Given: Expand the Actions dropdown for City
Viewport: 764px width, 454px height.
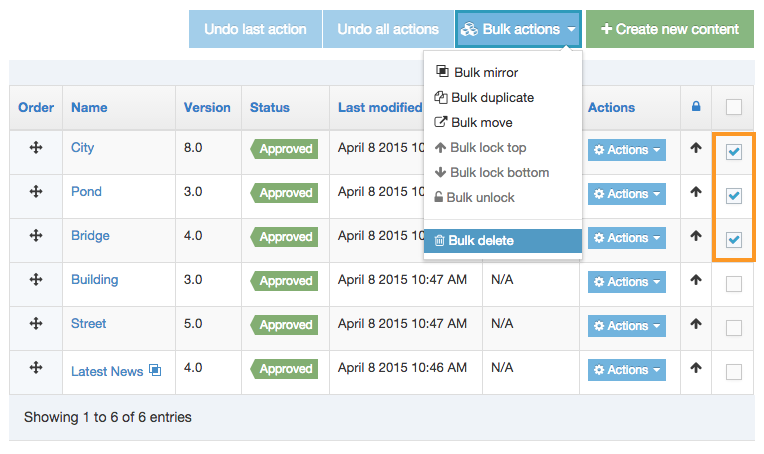Looking at the screenshot, I should [x=627, y=150].
